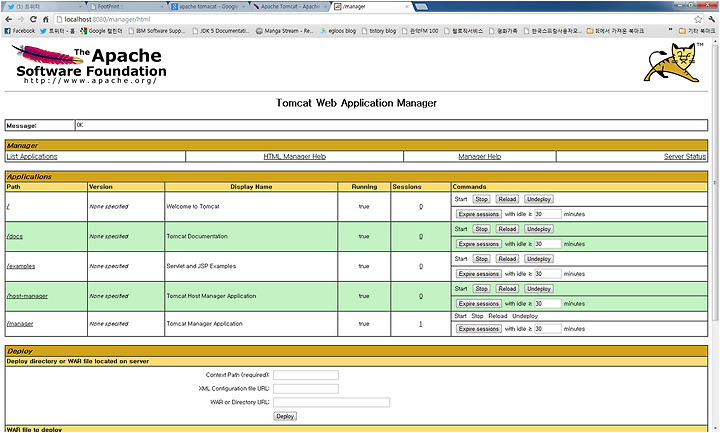Undeploy the Welcome to Tomcat application

[x=539, y=199]
